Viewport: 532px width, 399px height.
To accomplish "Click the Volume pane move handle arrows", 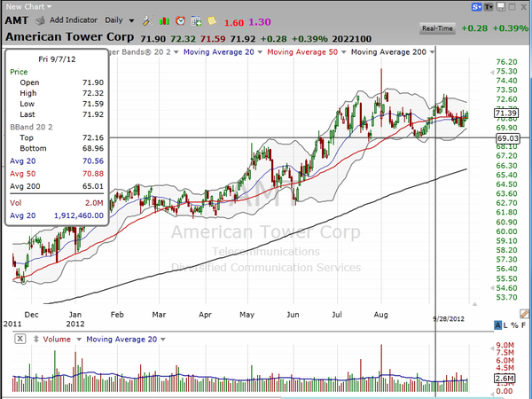I will tap(36, 339).
